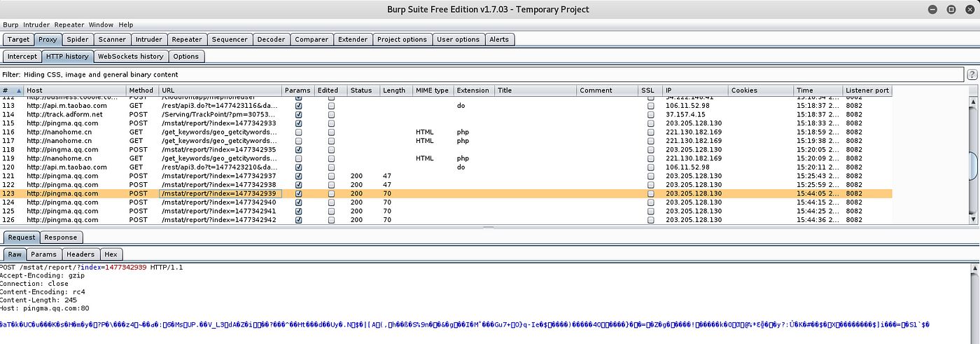Screen dimensions: 980x344
Task: Select the Raw view tab
Action: pyautogui.click(x=15, y=254)
